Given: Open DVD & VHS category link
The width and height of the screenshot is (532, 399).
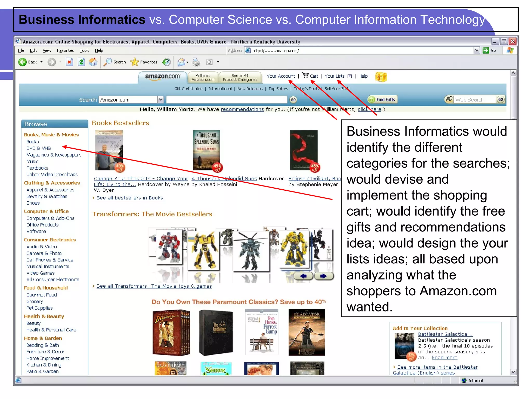Looking at the screenshot, I should coord(38,148).
